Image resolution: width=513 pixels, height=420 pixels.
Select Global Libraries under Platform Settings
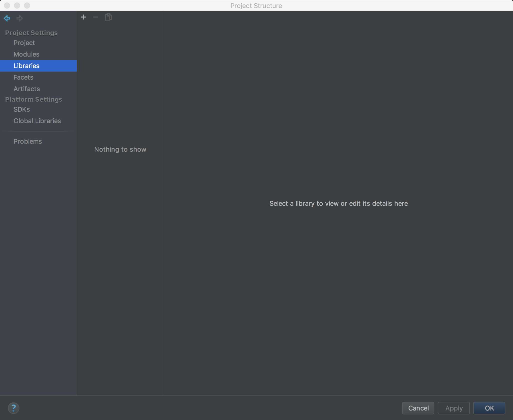(37, 121)
